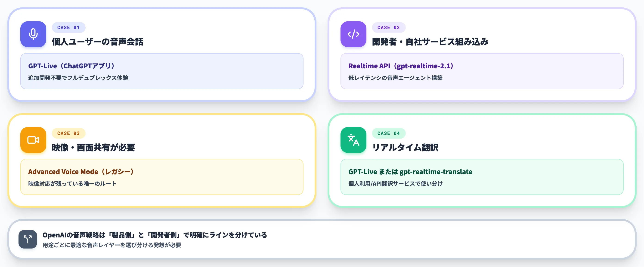Click the microphone icon in Case 01
The width and height of the screenshot is (644, 267).
click(33, 34)
